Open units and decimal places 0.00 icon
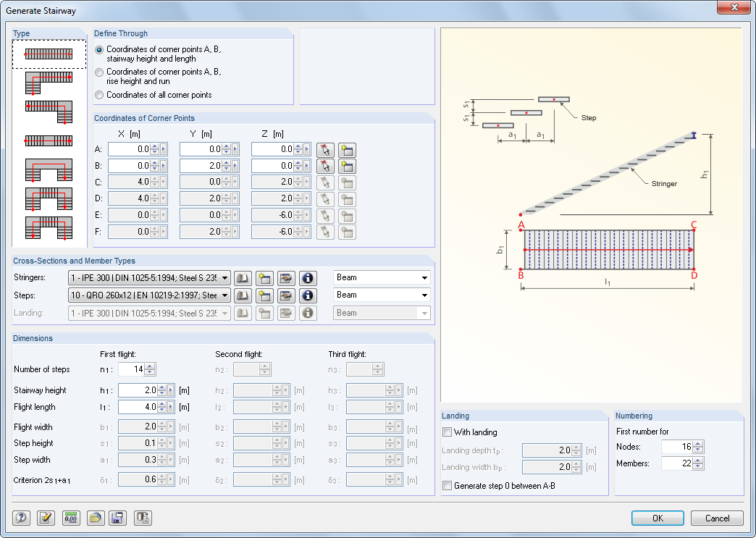This screenshot has width=756, height=538. [72, 518]
